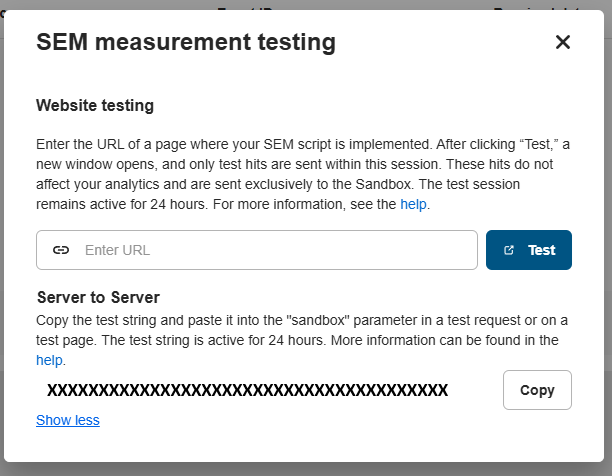Viewport: 612px width, 476px height.
Task: Select the masked XXXX test string
Action: coord(247,390)
